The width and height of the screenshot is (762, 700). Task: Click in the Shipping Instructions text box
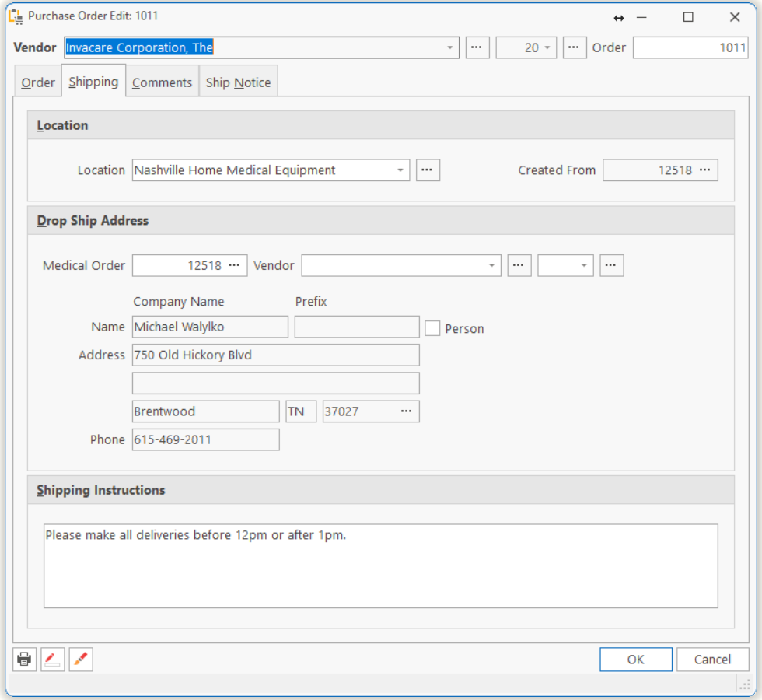pos(380,566)
